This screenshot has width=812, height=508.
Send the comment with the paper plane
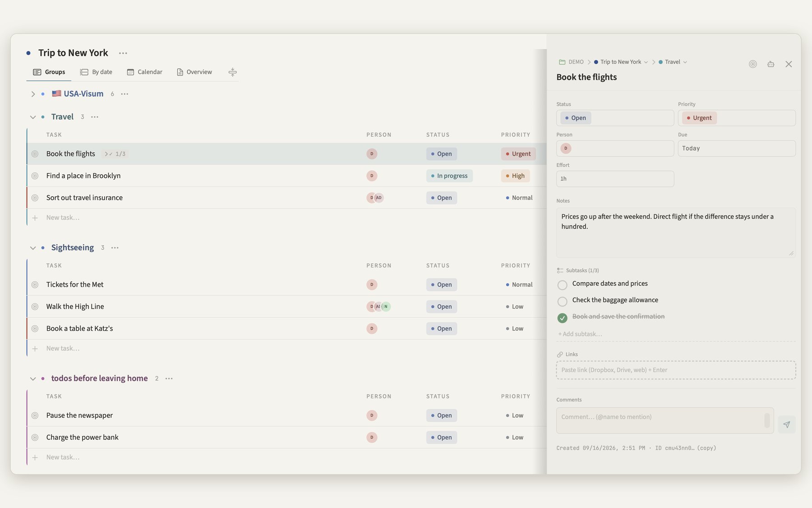point(787,424)
